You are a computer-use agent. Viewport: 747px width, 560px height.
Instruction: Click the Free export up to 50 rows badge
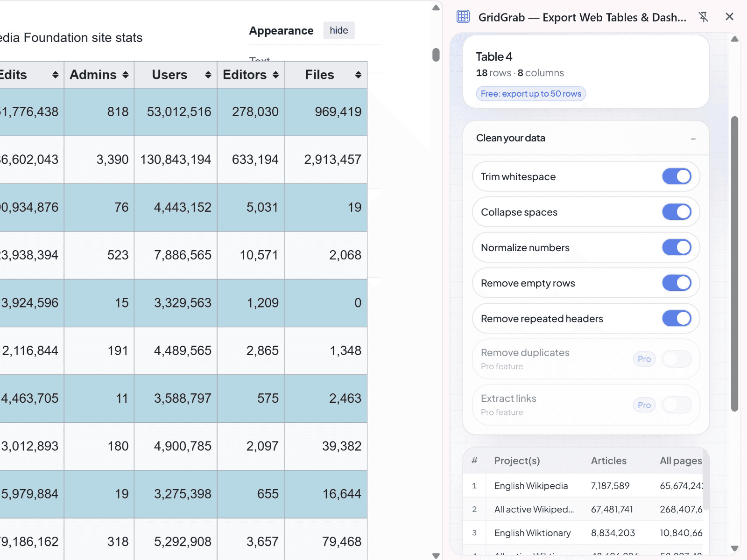tap(531, 94)
